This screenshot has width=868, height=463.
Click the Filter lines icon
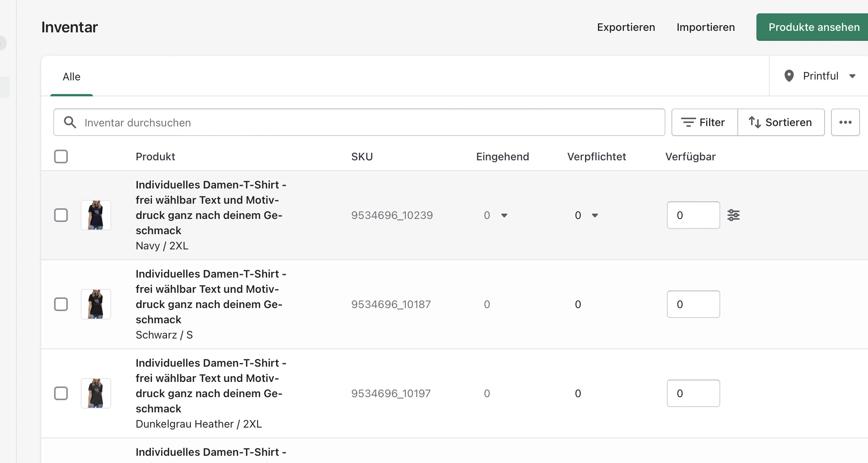pos(688,122)
